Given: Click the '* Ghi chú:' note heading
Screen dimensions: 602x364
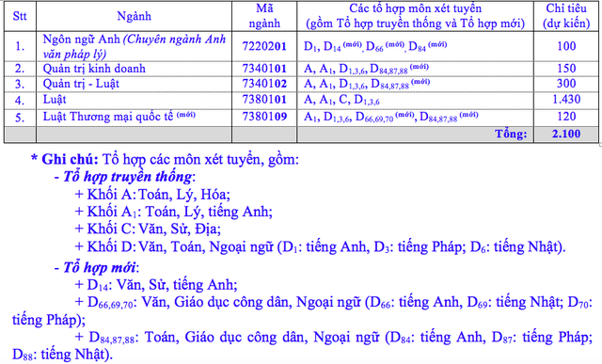Looking at the screenshot, I should pos(64,159).
